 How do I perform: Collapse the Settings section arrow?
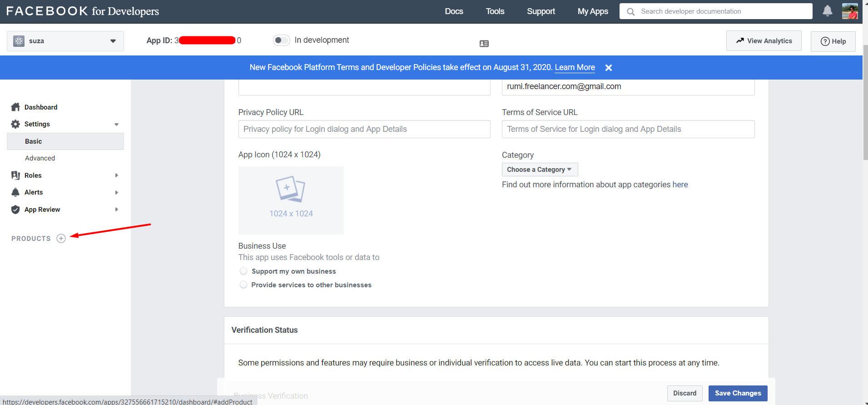click(116, 124)
